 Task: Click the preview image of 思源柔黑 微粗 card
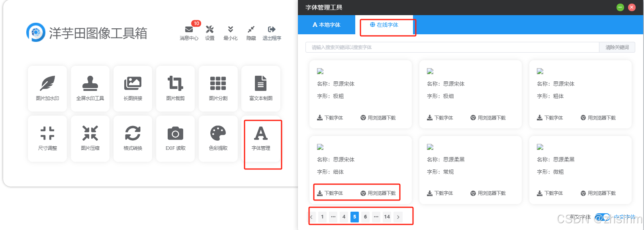[x=540, y=147]
